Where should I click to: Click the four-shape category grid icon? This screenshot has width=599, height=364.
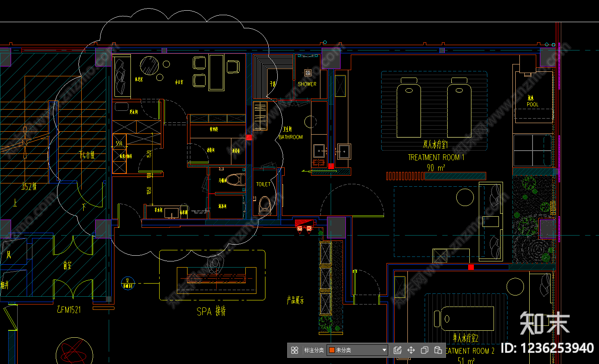(295, 350)
